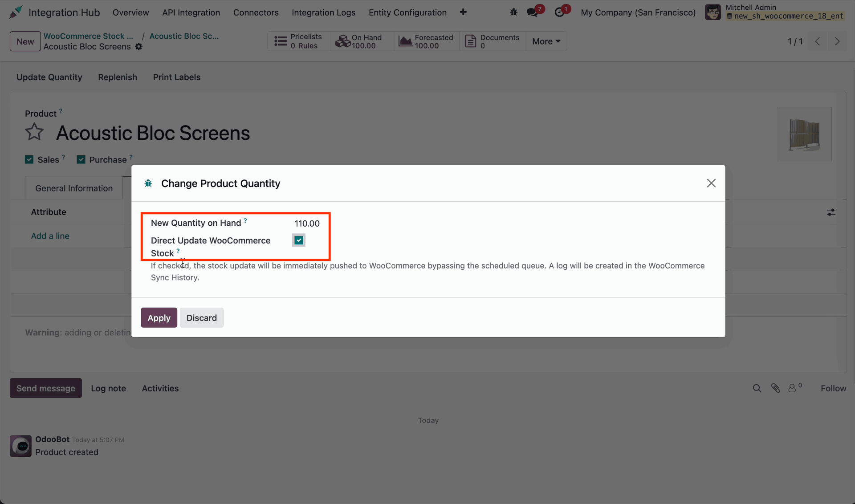Open Forecasted quantity stat button

427,41
